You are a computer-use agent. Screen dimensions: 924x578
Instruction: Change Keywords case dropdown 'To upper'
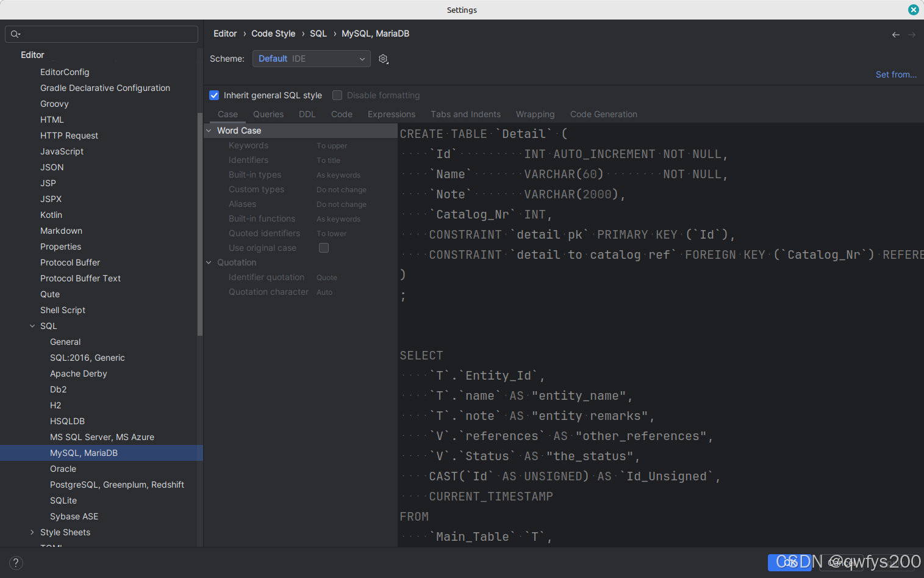pyautogui.click(x=332, y=146)
